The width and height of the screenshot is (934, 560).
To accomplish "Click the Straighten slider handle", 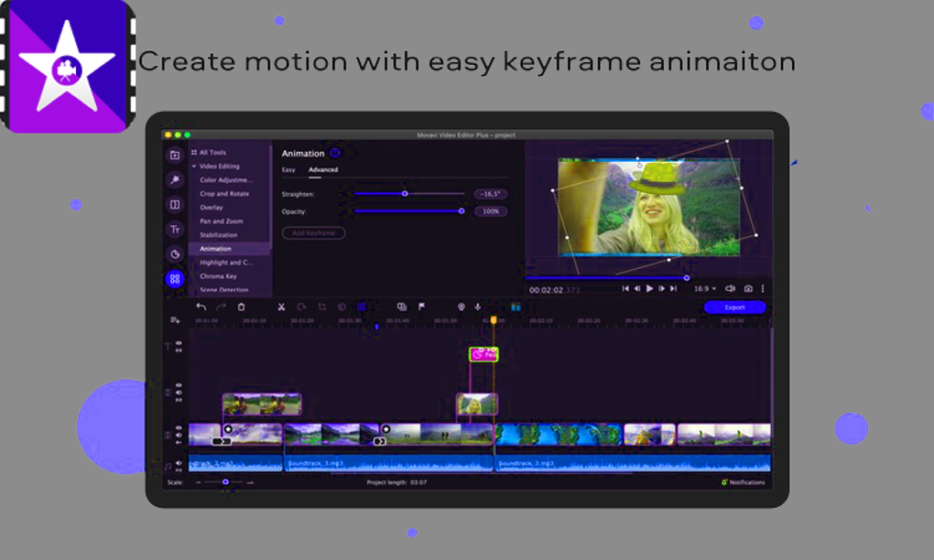I will point(405,193).
